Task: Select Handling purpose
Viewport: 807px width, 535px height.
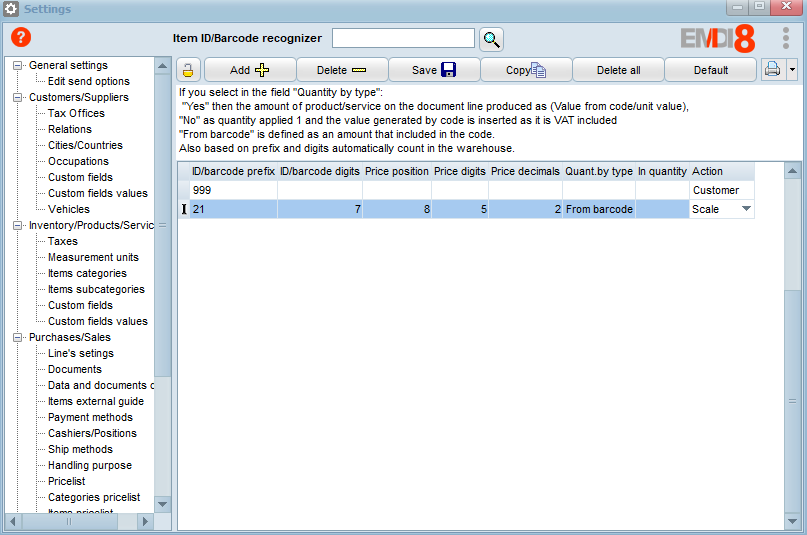Action: pos(90,465)
